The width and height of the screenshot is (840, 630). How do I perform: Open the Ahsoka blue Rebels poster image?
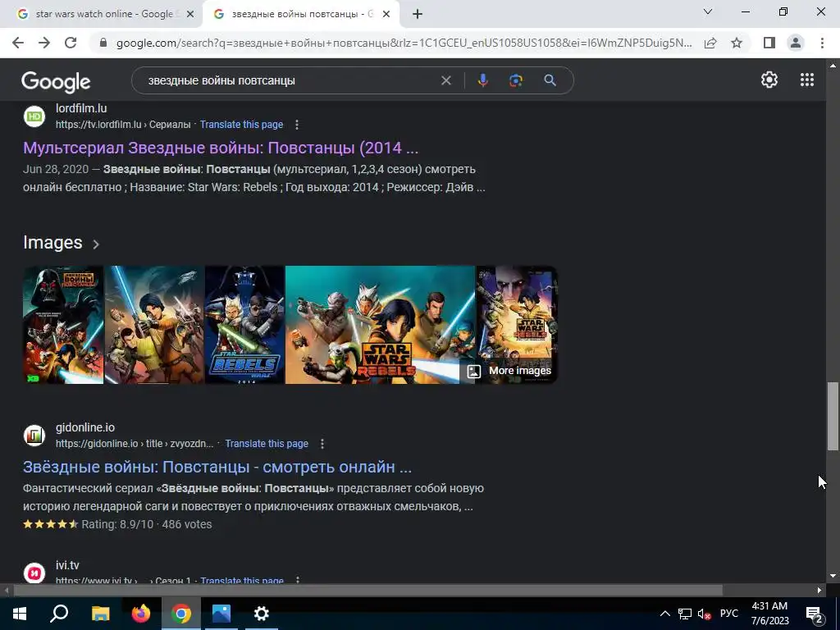click(244, 325)
